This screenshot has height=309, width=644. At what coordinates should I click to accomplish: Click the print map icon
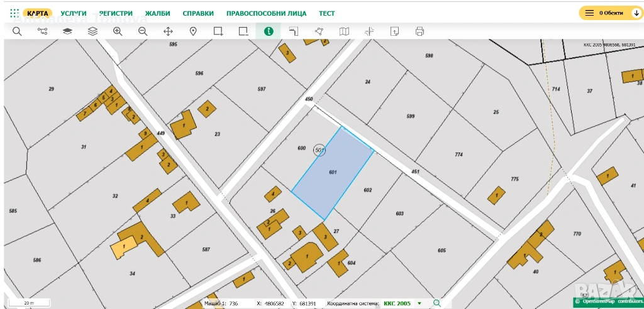[419, 31]
